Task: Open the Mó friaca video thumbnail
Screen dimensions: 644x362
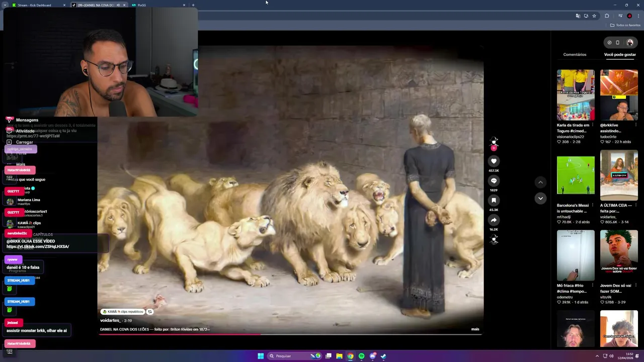Action: [x=576, y=255]
